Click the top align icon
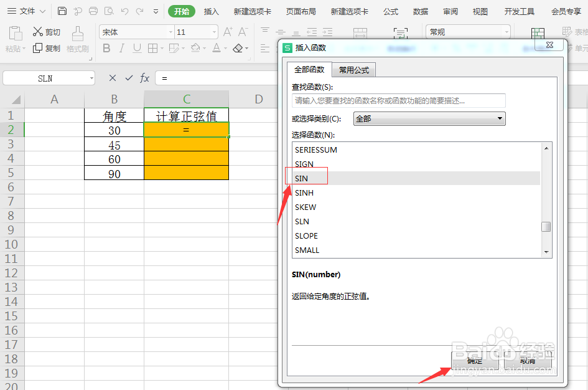This screenshot has height=390, width=588. tap(265, 31)
